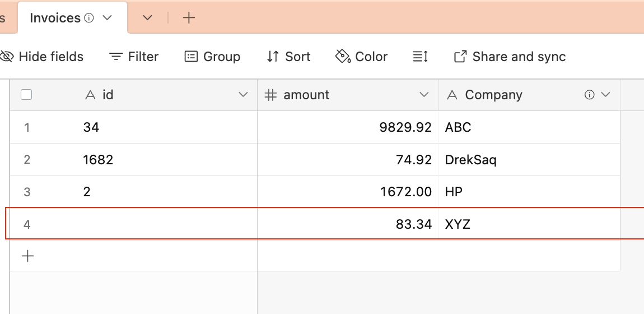Open the Company column dropdown arrow
This screenshot has height=314, width=644.
(x=605, y=95)
